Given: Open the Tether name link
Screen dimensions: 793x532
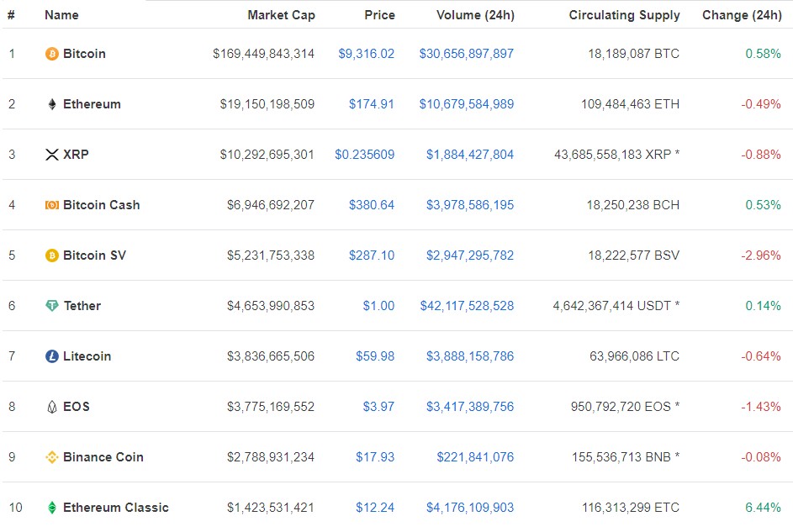Looking at the screenshot, I should 82,306.
